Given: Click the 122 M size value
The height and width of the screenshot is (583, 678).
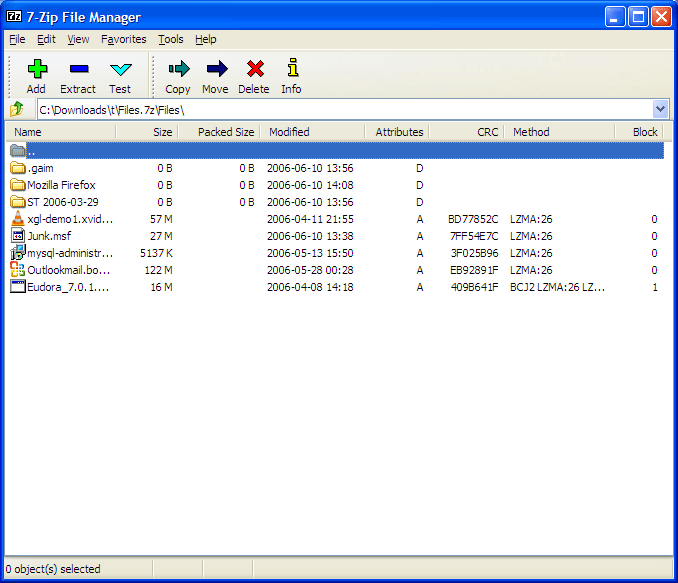Looking at the screenshot, I should tap(159, 270).
